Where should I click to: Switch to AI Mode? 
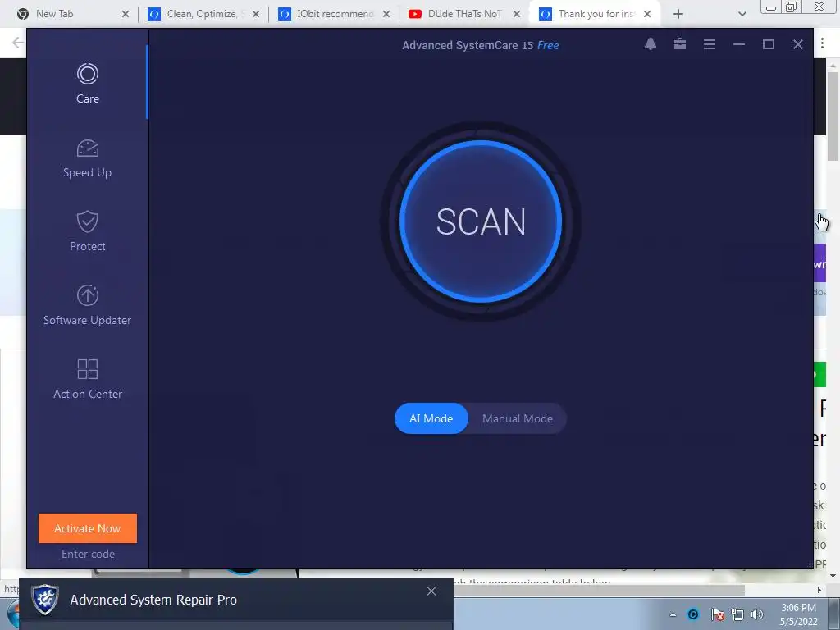coord(431,418)
